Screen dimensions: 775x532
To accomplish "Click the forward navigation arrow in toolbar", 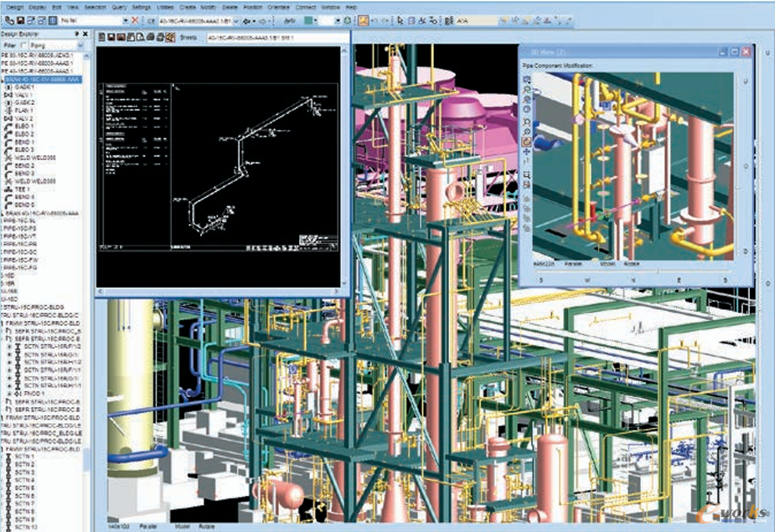I will [263, 21].
